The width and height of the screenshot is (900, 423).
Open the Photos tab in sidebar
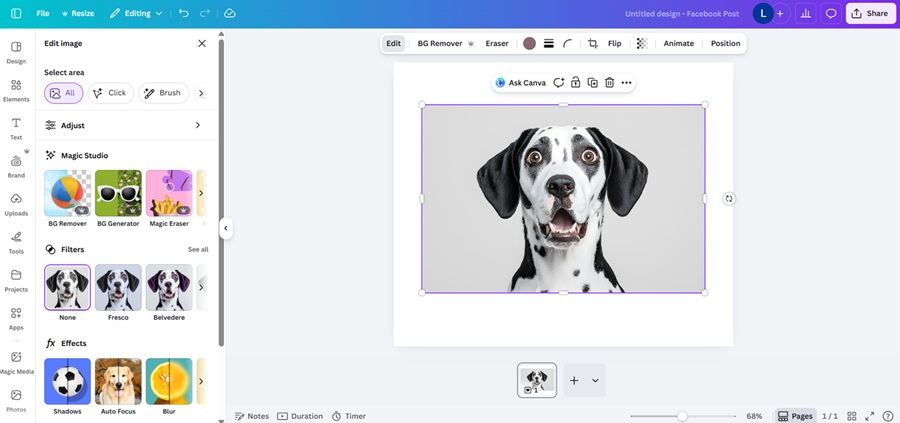click(16, 401)
